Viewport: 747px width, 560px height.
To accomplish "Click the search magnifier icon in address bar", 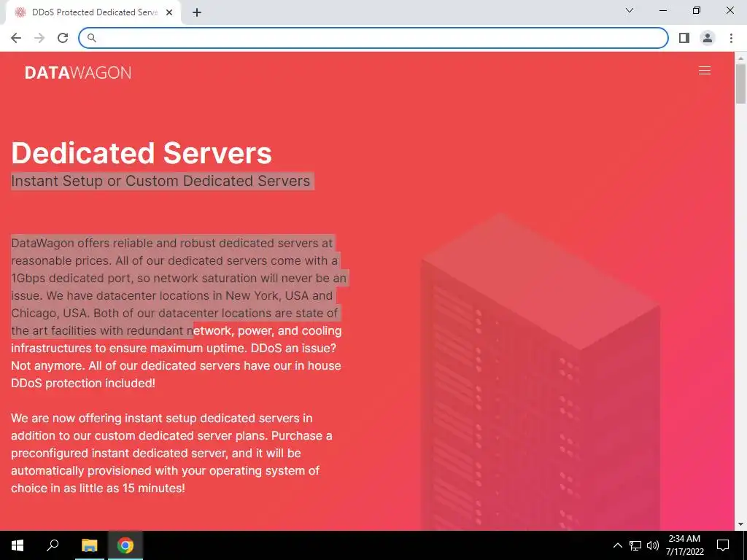I will 91,38.
